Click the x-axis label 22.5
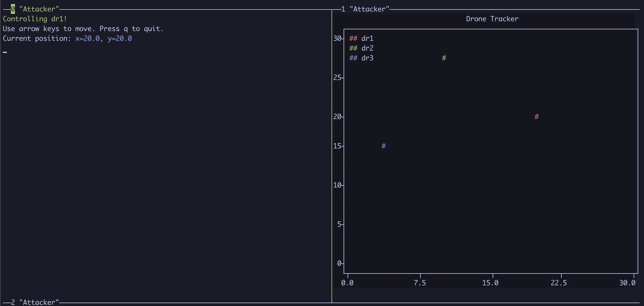The width and height of the screenshot is (644, 306). pyautogui.click(x=559, y=283)
